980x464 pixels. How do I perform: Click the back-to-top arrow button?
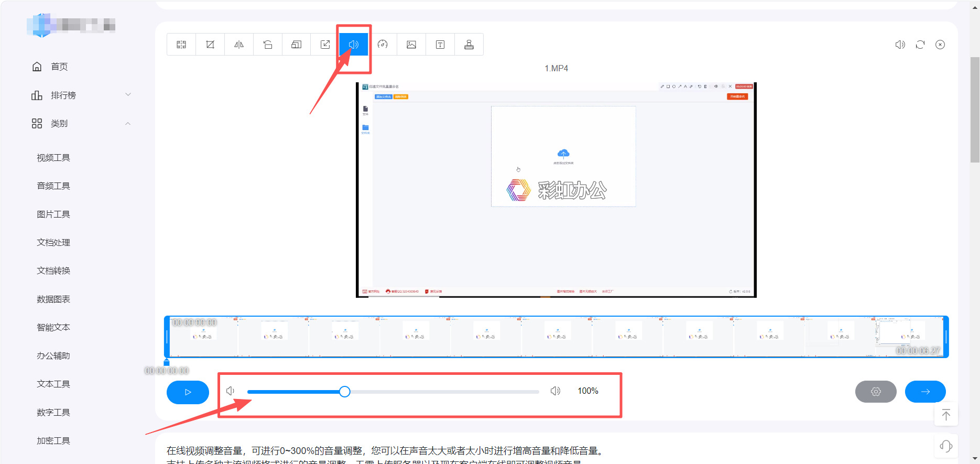tap(946, 415)
